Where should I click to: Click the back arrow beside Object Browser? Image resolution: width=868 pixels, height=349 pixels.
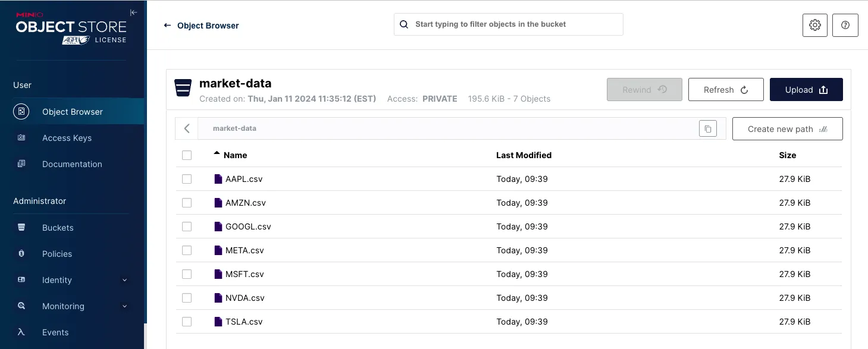[167, 26]
